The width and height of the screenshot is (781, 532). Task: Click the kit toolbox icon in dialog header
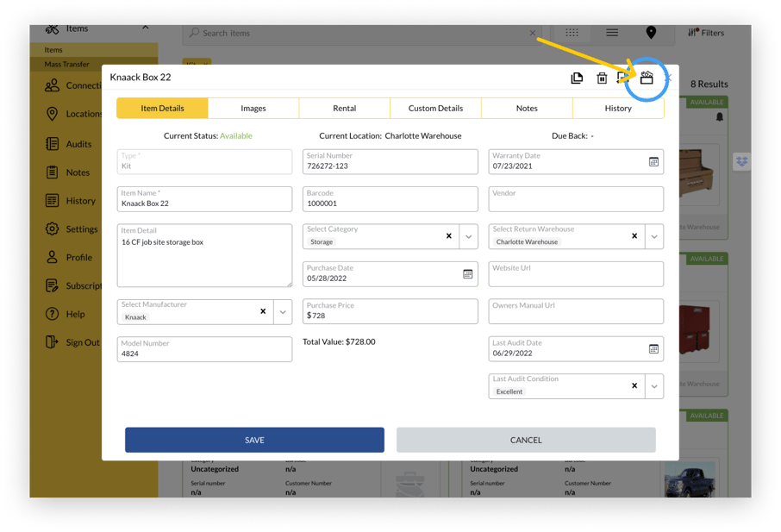(647, 78)
